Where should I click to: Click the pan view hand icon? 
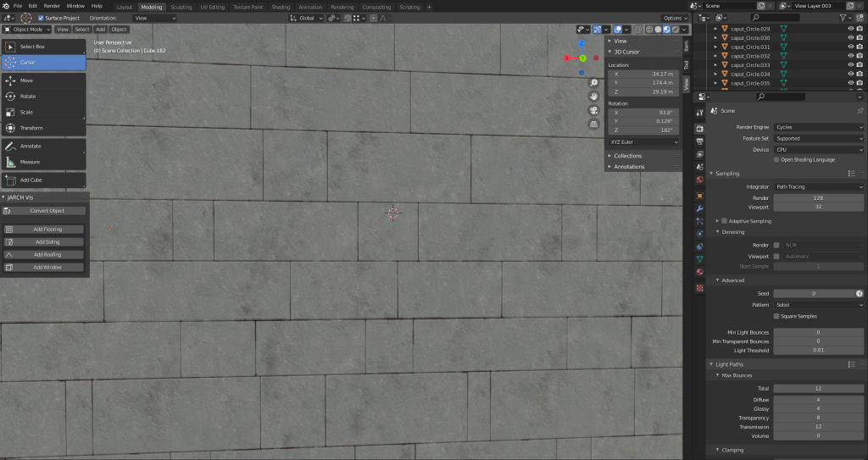pos(594,97)
